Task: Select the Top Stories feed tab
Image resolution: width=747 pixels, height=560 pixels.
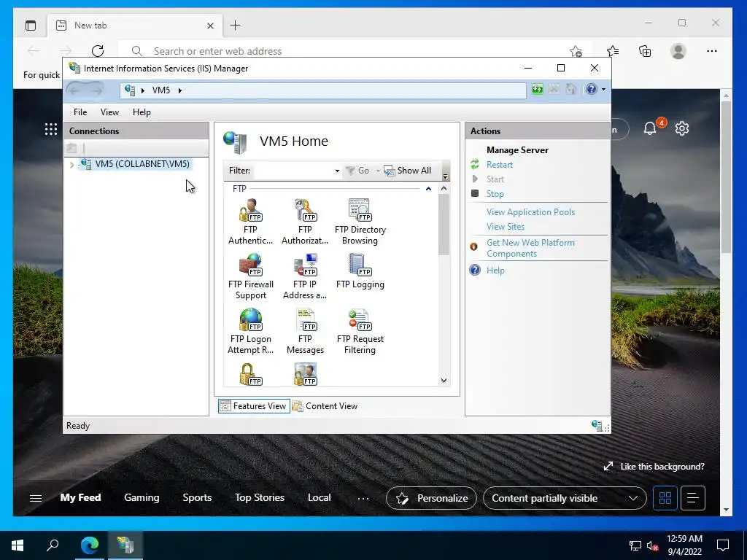Action: (260, 497)
